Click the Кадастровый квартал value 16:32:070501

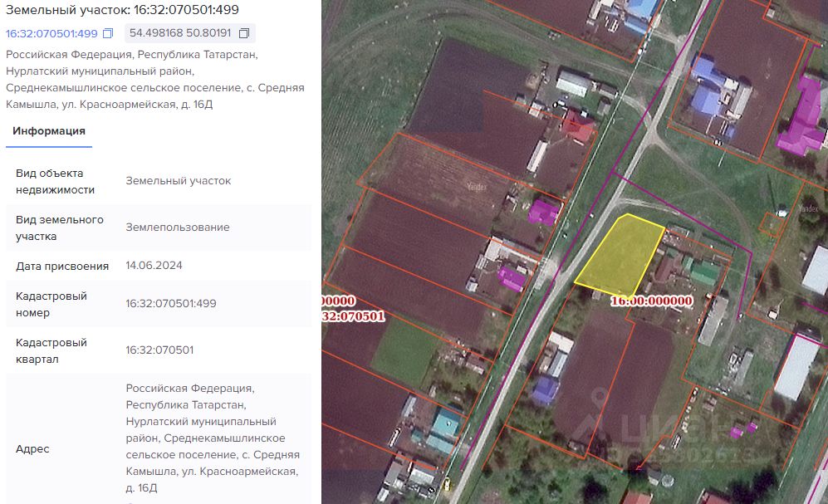point(159,350)
